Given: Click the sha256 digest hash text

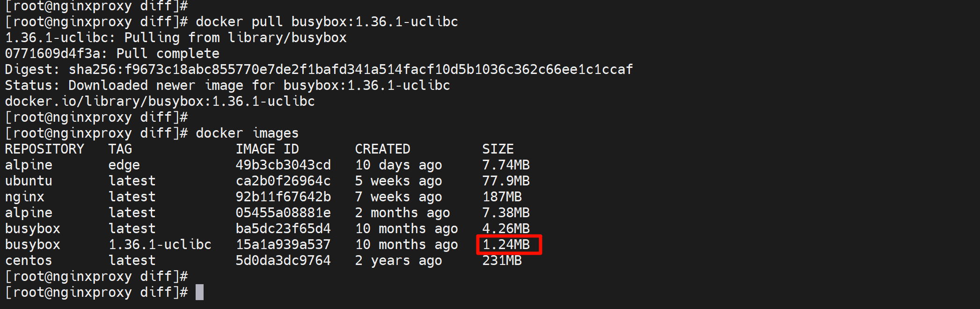Looking at the screenshot, I should [x=351, y=69].
